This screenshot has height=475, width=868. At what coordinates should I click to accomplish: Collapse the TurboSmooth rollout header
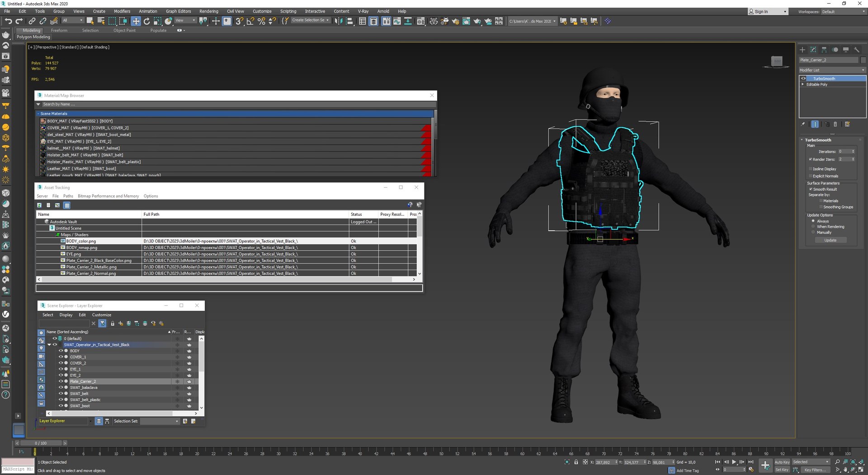pyautogui.click(x=817, y=140)
